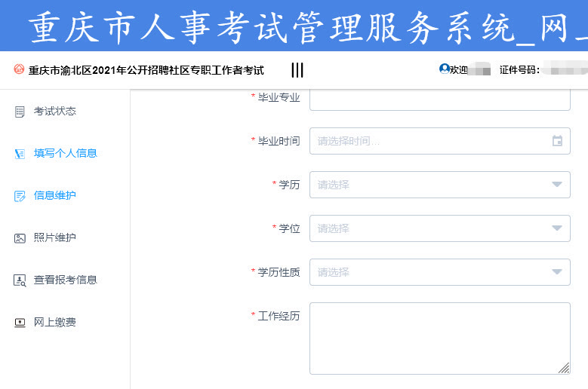Click the banner title 重庆市人事考试管理服务系统
Viewport: 588px width, 389px height.
click(272, 28)
